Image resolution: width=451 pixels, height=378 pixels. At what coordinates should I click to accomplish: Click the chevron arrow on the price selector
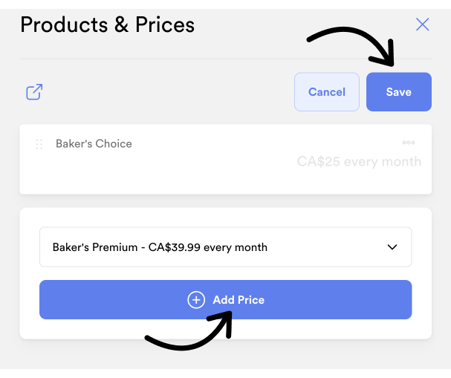pyautogui.click(x=392, y=247)
